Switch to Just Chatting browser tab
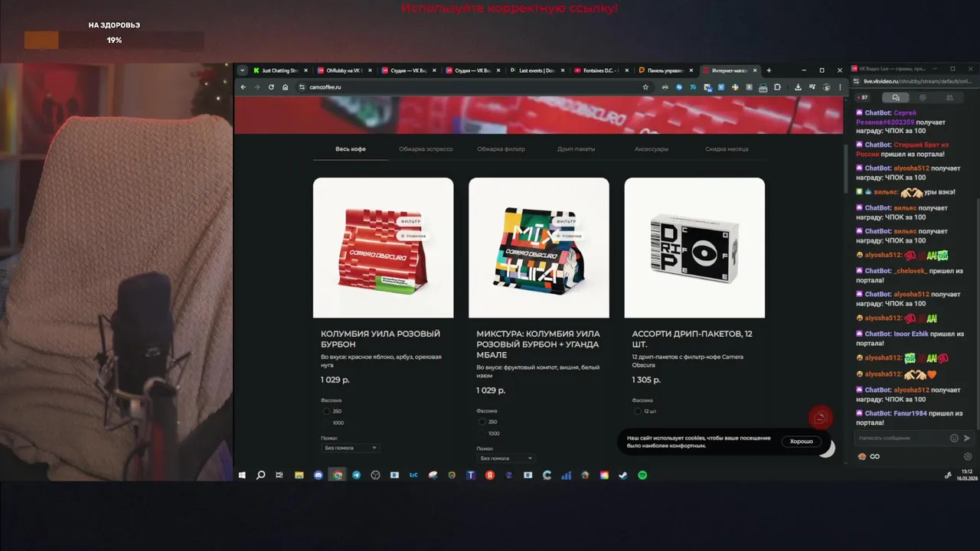 point(280,70)
